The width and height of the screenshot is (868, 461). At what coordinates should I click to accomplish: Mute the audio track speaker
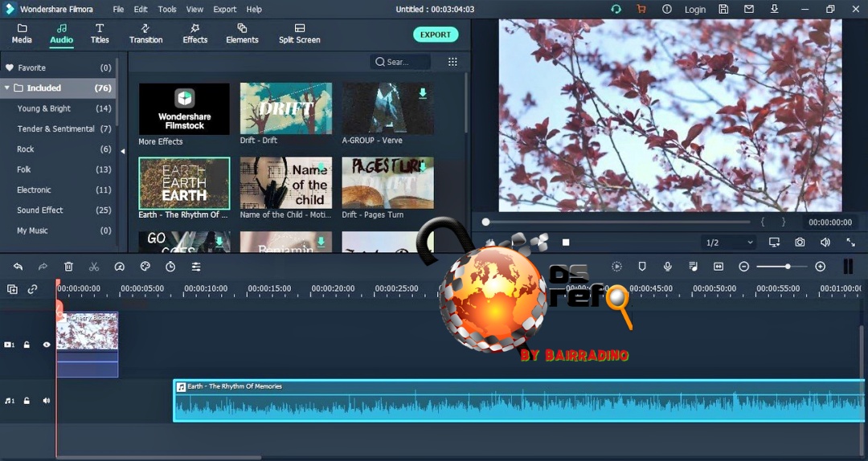pyautogui.click(x=47, y=401)
